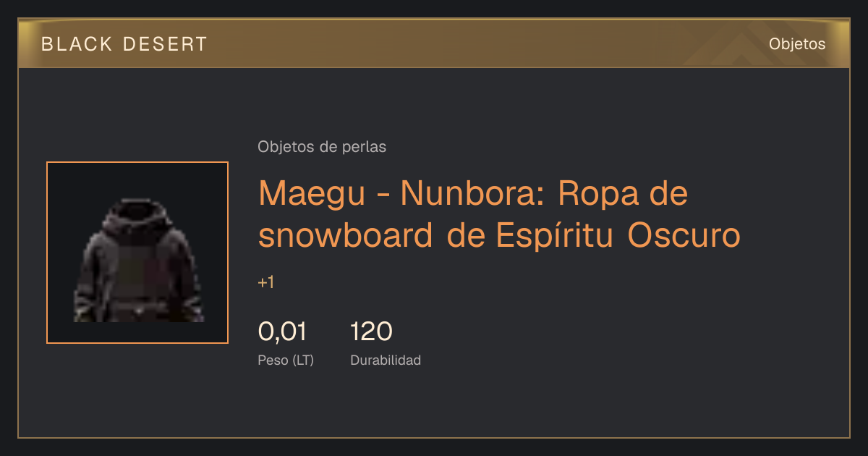Click the word Oscuro in the title
This screenshot has width=868, height=456.
684,236
